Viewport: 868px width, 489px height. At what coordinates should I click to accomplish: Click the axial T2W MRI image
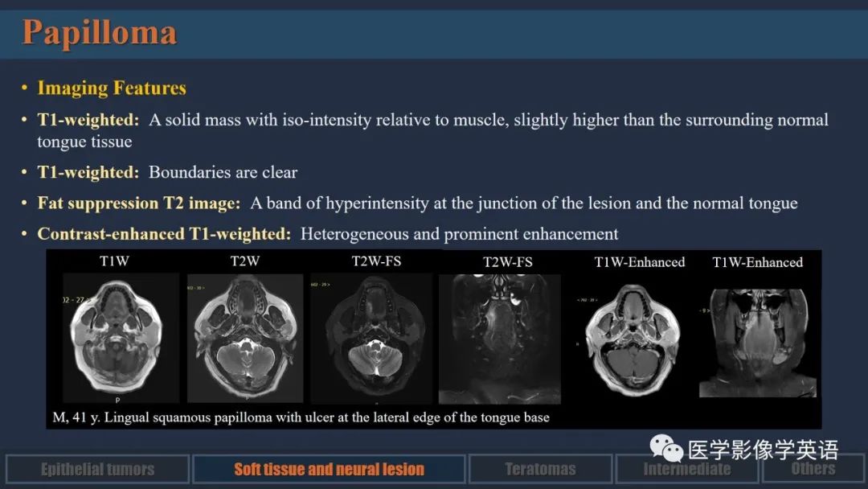pos(244,338)
